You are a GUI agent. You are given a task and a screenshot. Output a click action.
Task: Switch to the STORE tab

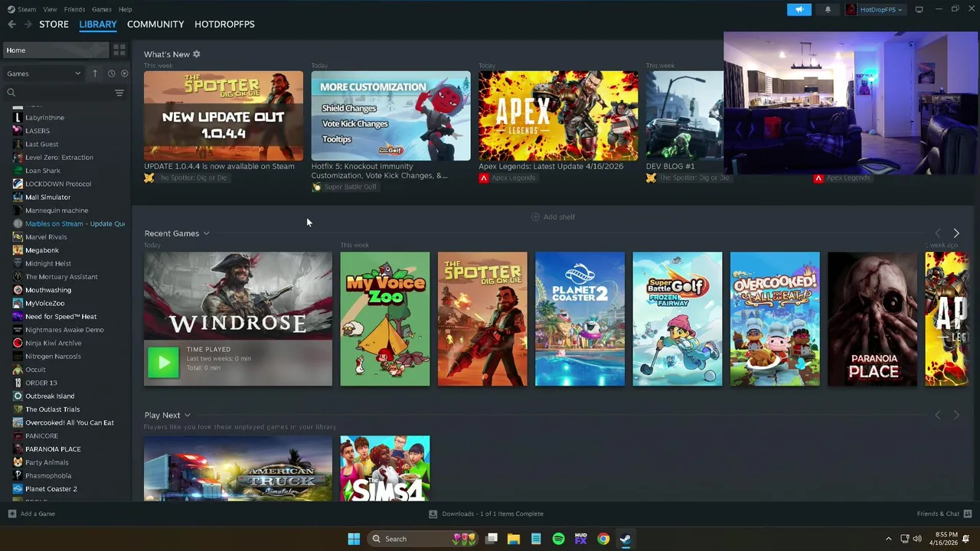(54, 24)
